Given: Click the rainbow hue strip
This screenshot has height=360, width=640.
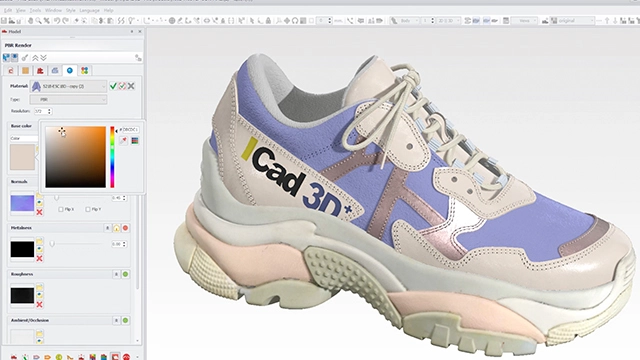Looking at the screenshot, I should click(x=112, y=157).
